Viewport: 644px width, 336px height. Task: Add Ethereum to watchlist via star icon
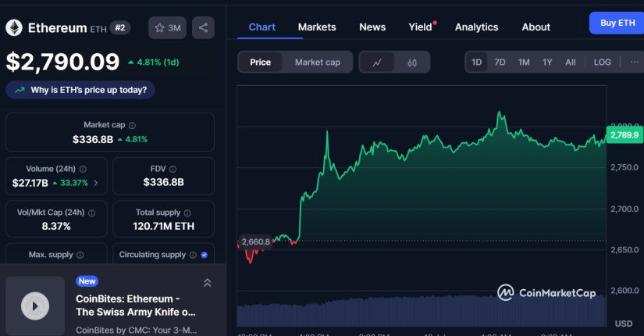(x=167, y=28)
